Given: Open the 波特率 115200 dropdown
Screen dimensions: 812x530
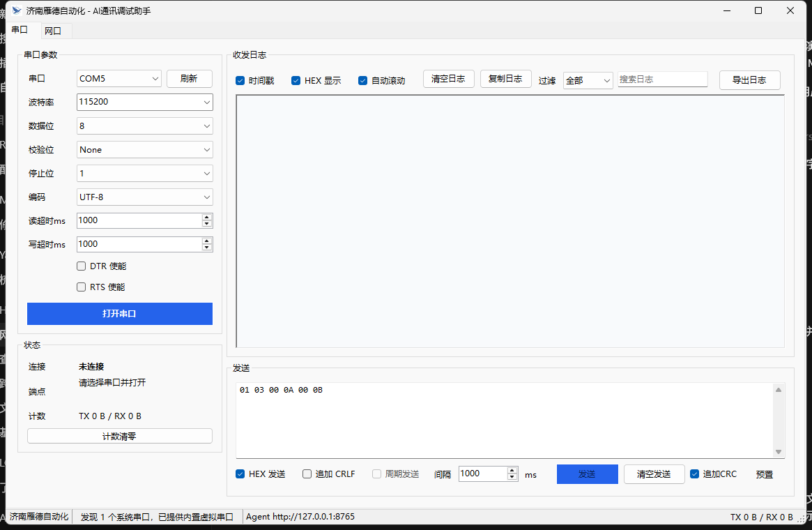Looking at the screenshot, I should pos(144,102).
